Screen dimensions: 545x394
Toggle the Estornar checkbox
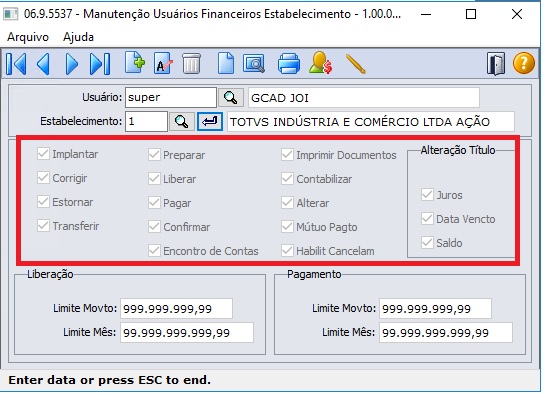(x=43, y=202)
